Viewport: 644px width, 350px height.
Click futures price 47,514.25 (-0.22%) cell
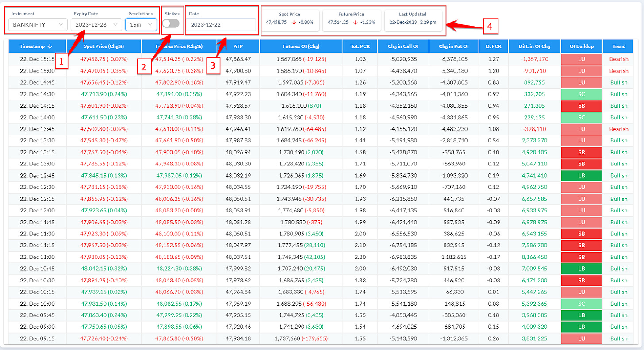pyautogui.click(x=179, y=59)
